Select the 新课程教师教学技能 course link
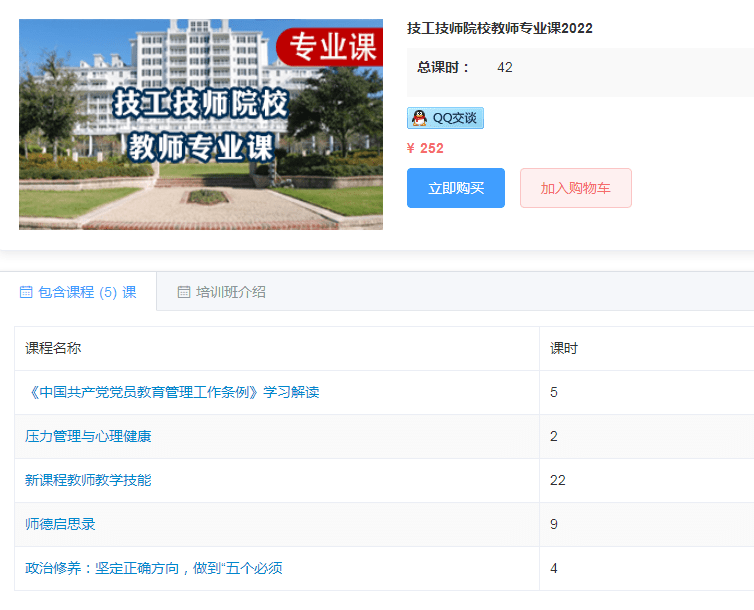The height and width of the screenshot is (610, 754). pos(88,480)
